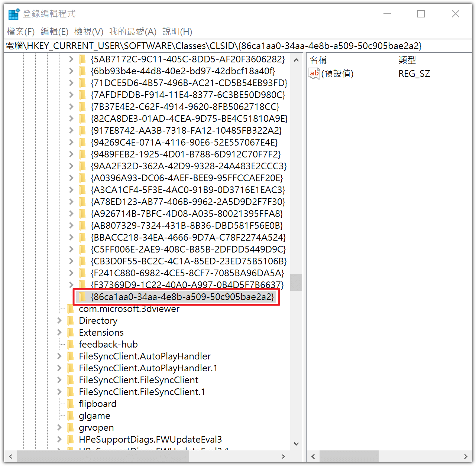476x466 pixels.
Task: Expand the {5AB7172C-9C11-405C-8DD5-AF20F3606282} key
Action: (x=71, y=59)
